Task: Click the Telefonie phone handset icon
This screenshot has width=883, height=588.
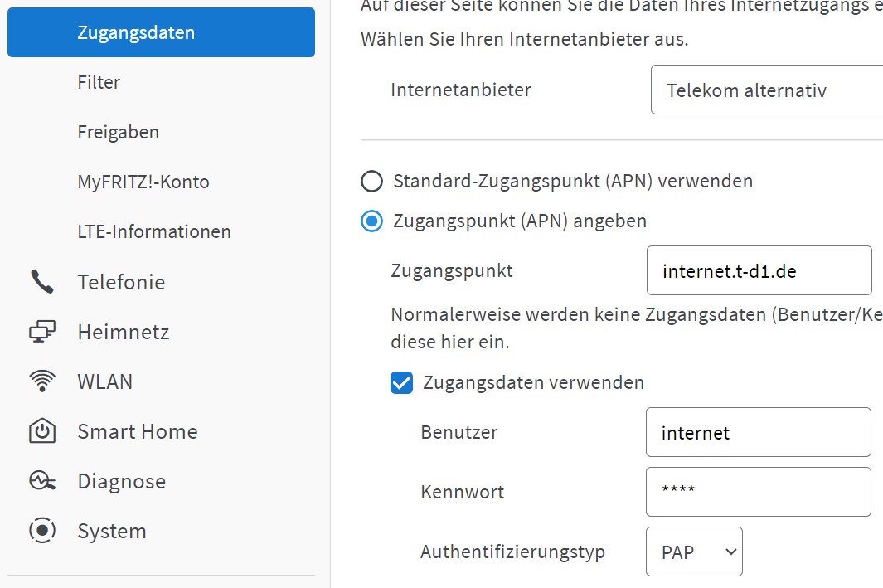Action: coord(42,282)
